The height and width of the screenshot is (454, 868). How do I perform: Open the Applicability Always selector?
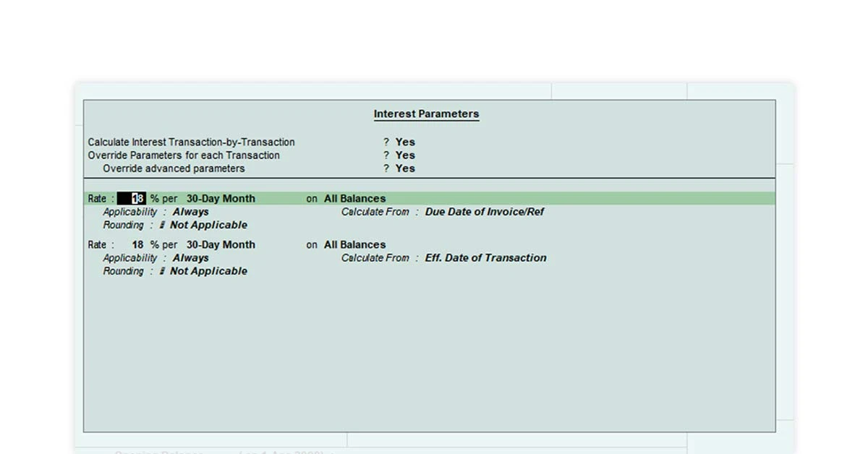coord(190,212)
